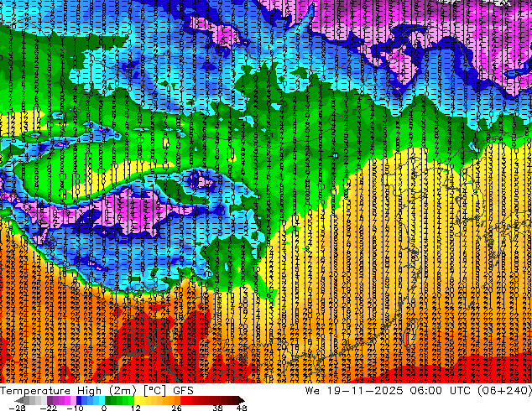The width and height of the screenshot is (532, 411).
Task: Pick the bright red swatch right of 26
Action: pyautogui.click(x=183, y=400)
